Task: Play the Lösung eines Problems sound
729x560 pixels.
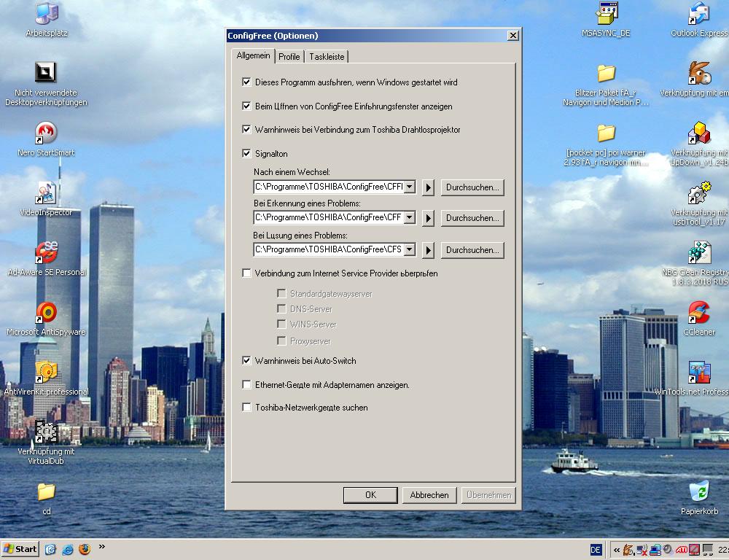Action: pos(428,250)
